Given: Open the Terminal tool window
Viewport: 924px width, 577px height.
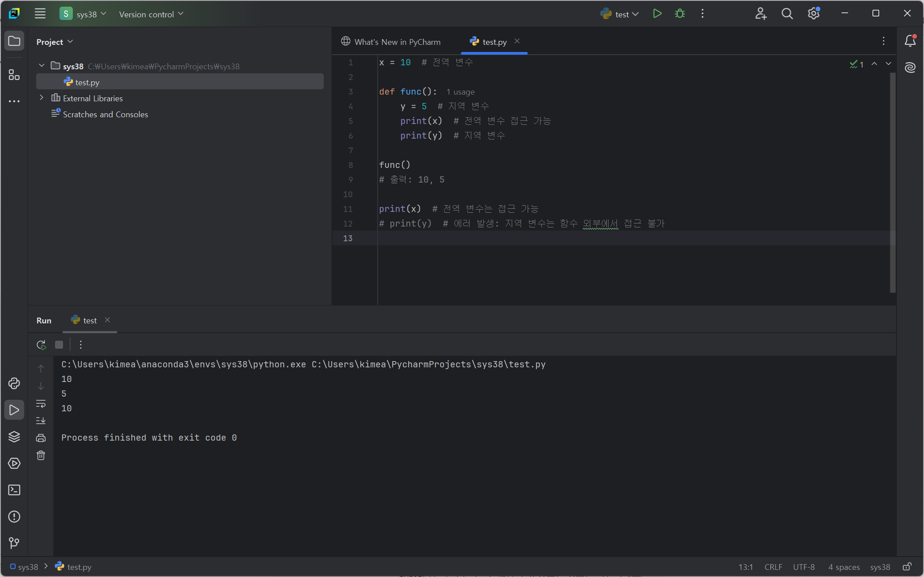Looking at the screenshot, I should (x=14, y=490).
